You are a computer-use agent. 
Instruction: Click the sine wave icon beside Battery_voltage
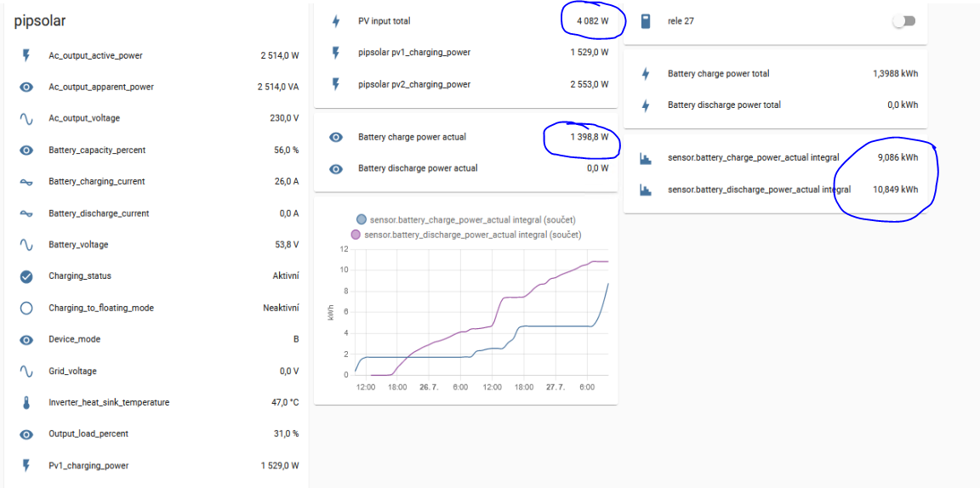point(26,245)
